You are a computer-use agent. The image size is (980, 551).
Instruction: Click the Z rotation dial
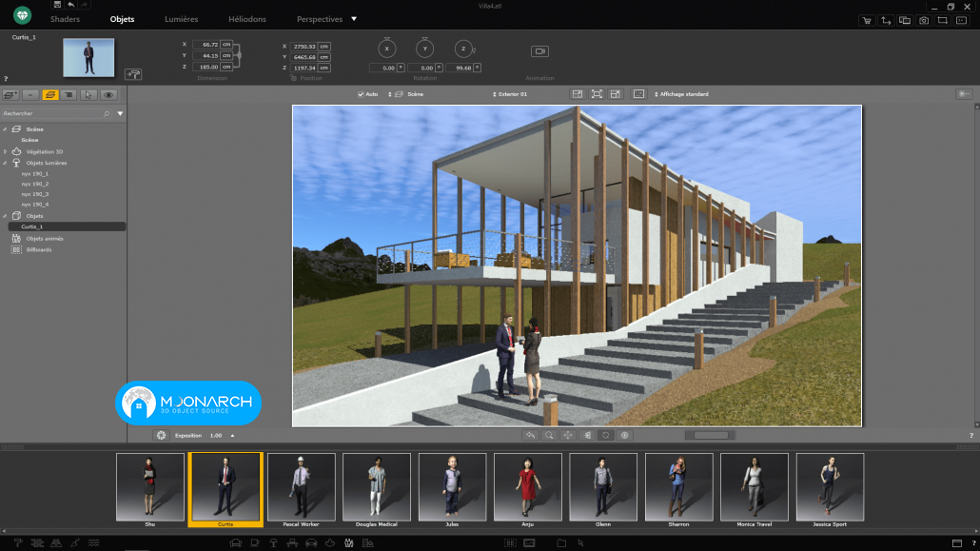pos(463,49)
